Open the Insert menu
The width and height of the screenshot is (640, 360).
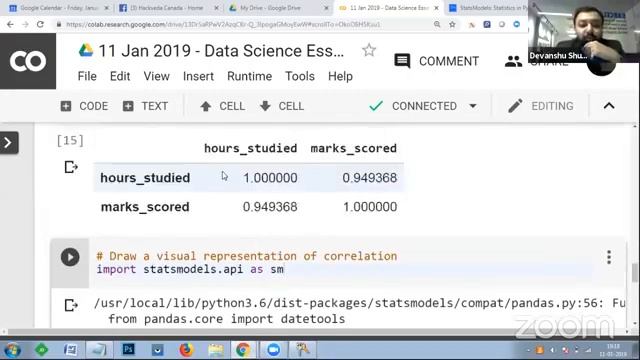[198, 76]
